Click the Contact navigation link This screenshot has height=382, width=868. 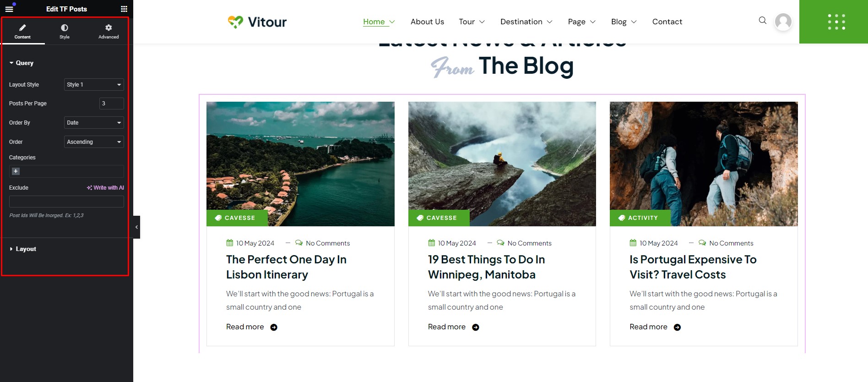tap(667, 22)
